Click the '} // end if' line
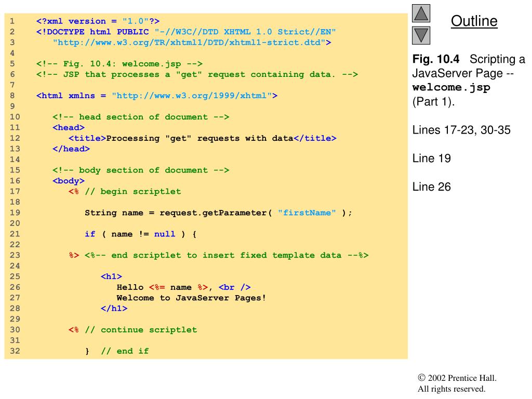The width and height of the screenshot is (532, 399). [117, 351]
